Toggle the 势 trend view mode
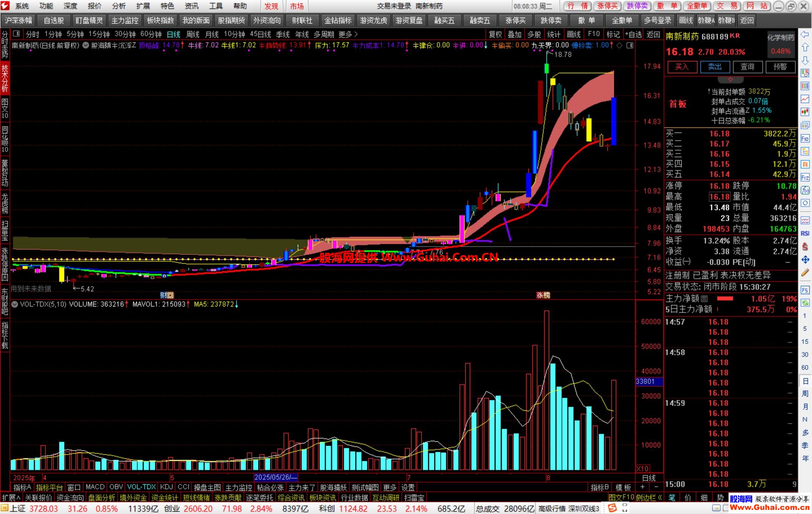812x514 pixels. pos(720,497)
